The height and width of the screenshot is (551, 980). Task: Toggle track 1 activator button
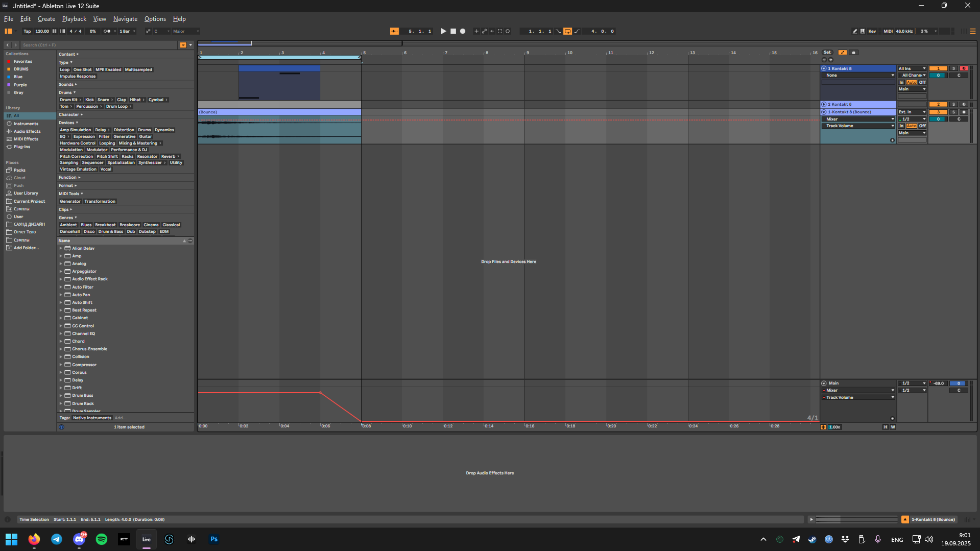pyautogui.click(x=938, y=68)
